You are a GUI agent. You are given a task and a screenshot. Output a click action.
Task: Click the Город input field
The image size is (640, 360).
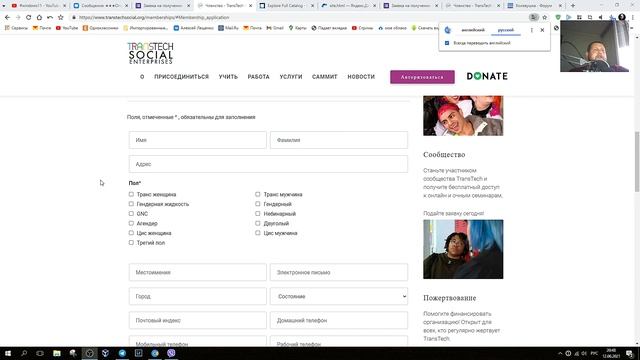198,296
